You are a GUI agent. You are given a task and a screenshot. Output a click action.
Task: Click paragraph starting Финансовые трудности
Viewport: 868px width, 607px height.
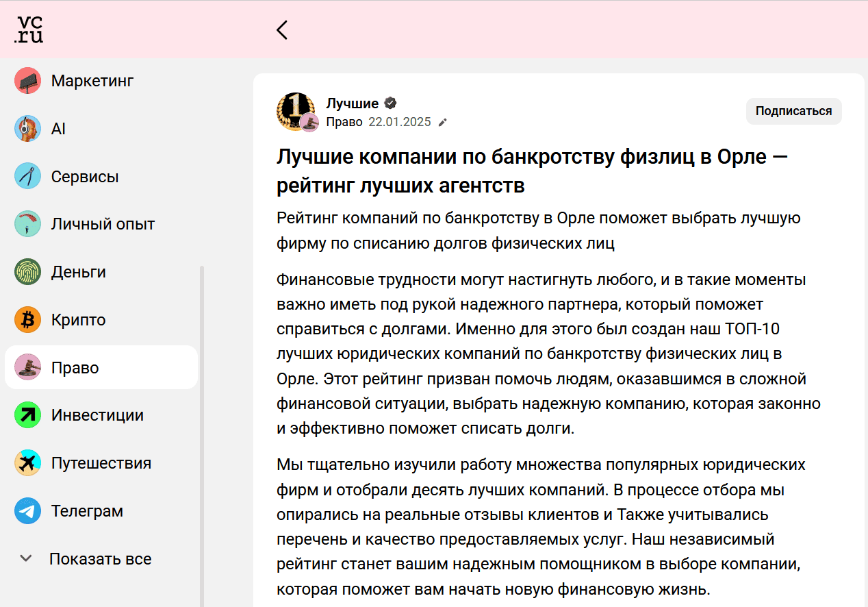pyautogui.click(x=549, y=355)
